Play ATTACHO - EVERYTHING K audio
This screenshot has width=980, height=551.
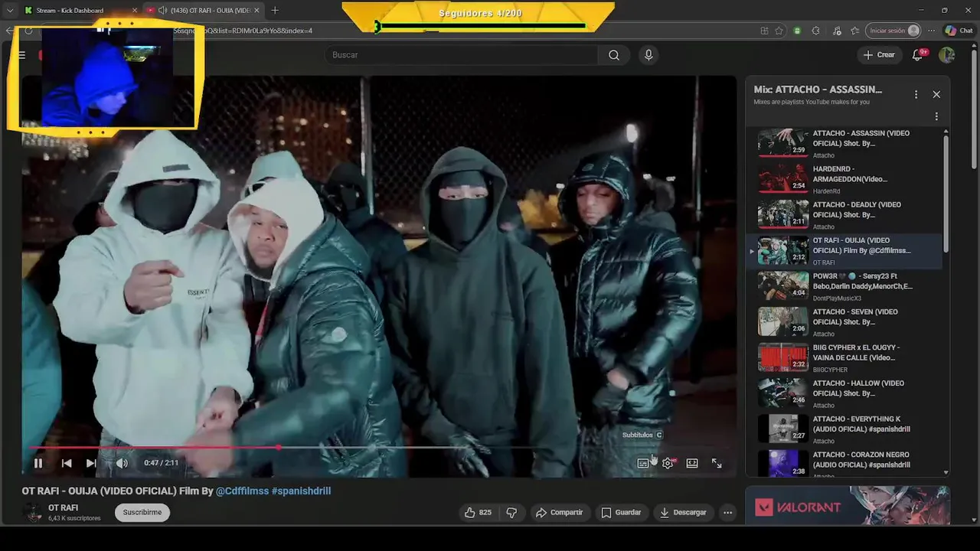point(845,429)
